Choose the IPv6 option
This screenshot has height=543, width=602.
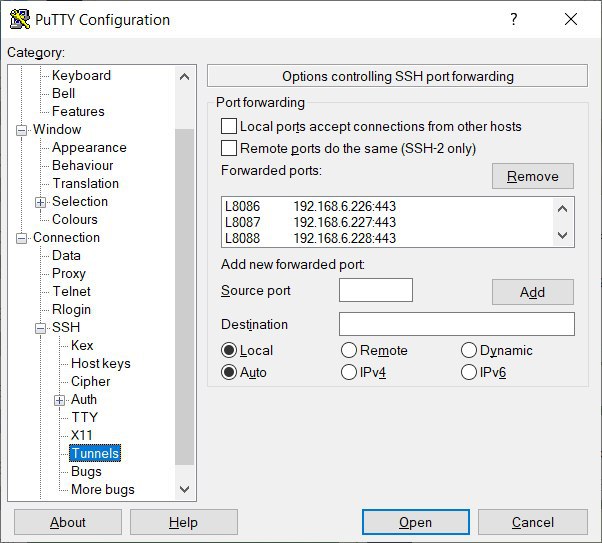point(468,372)
